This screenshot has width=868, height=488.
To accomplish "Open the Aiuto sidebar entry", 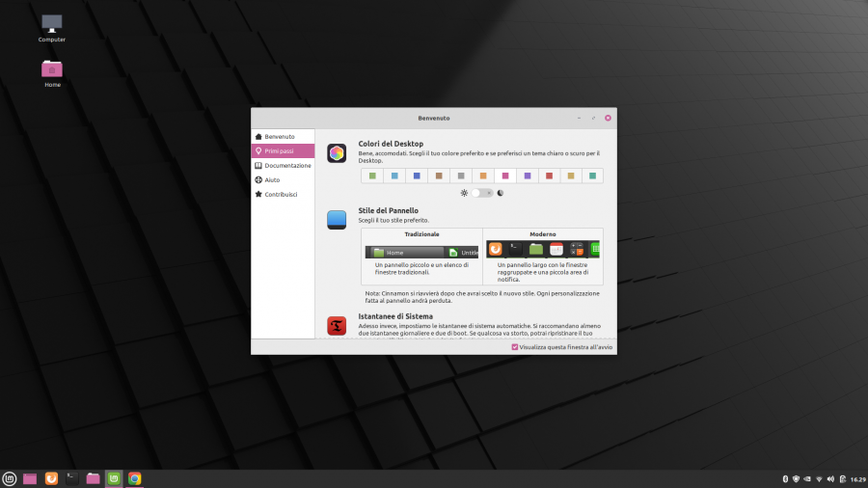I will click(283, 179).
